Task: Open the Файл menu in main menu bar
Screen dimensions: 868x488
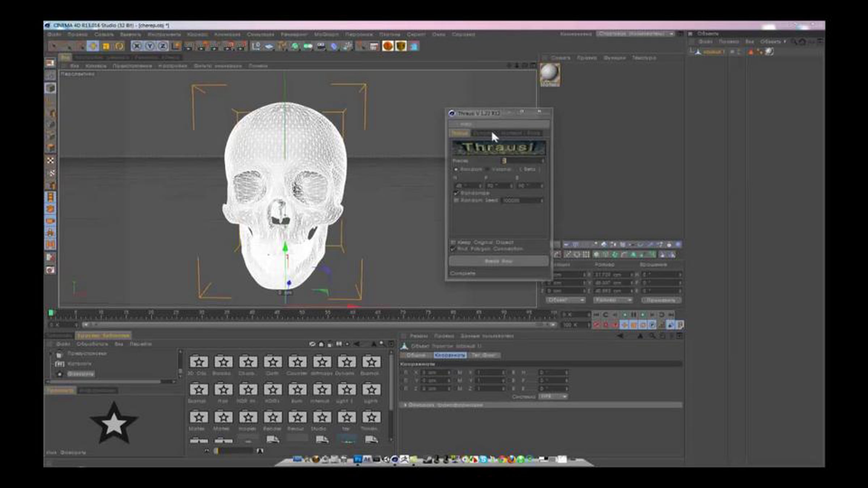Action: point(54,34)
